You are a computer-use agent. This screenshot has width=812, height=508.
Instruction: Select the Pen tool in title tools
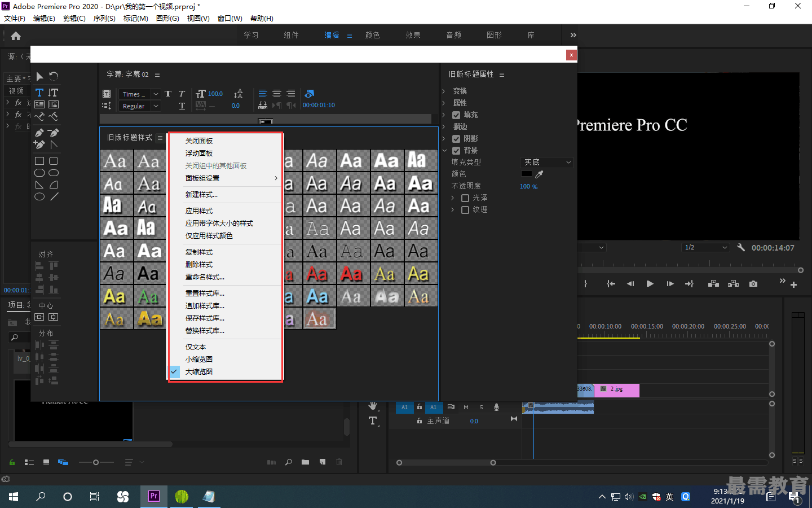[39, 133]
